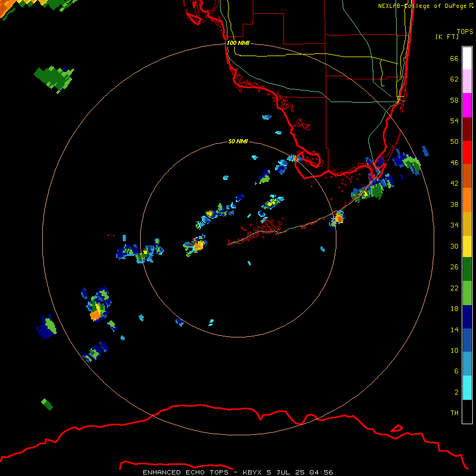Click the yellow segment of the color scale

(x=467, y=246)
